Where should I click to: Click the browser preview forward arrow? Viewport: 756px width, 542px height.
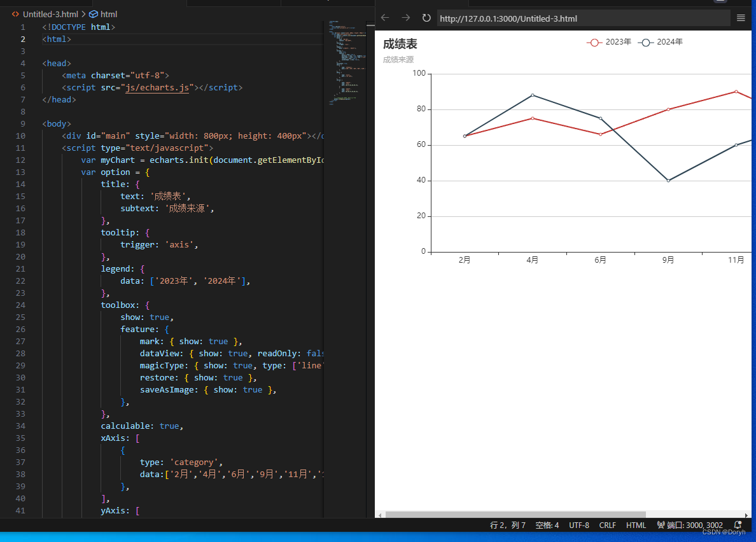[406, 18]
